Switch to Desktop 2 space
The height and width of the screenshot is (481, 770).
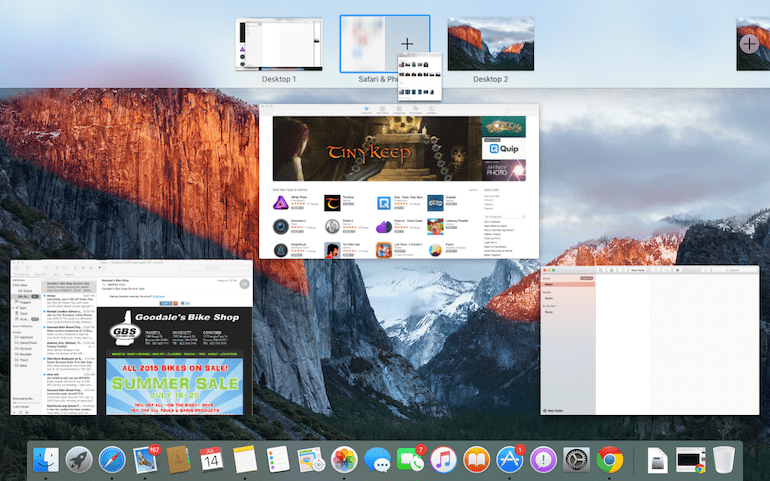tap(491, 44)
